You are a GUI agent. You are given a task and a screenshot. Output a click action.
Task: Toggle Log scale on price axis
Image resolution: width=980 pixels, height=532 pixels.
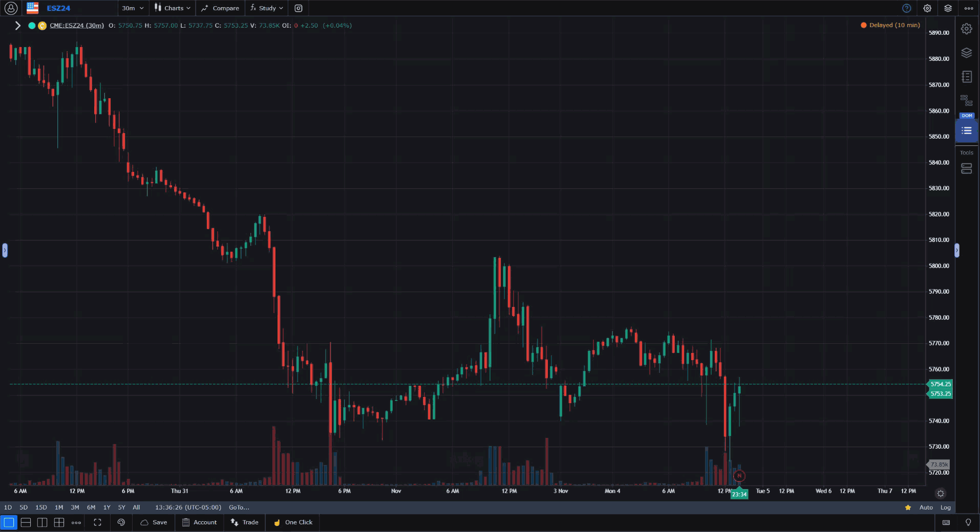coord(945,507)
